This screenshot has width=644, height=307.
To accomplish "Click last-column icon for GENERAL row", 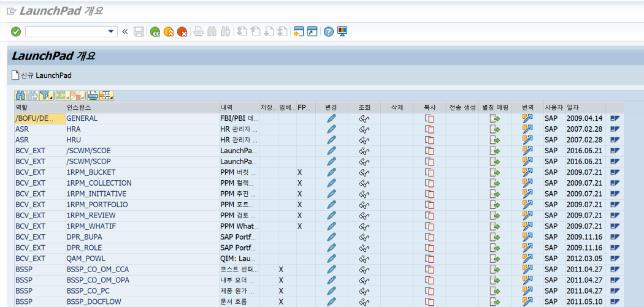I will click(x=615, y=118).
